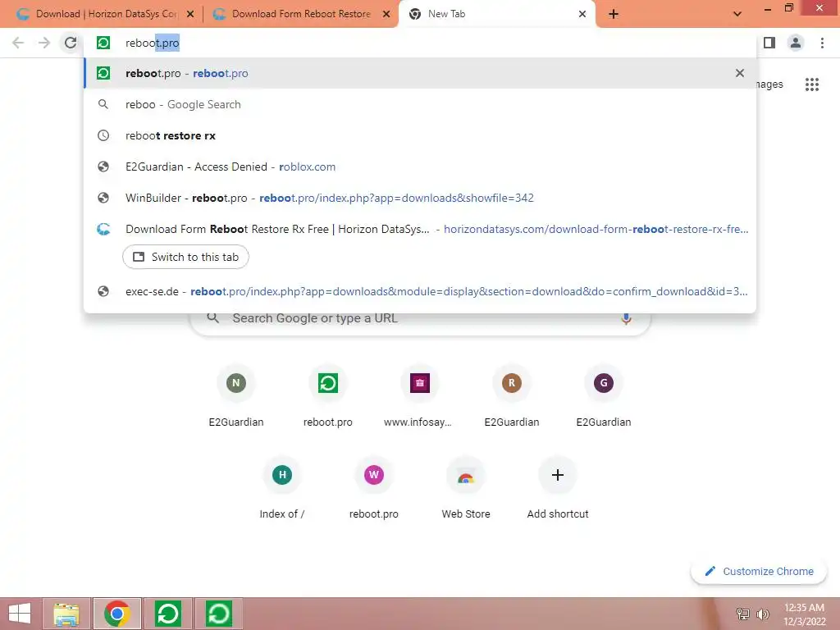Select the E2Guardian - Access Denied suggestion
Viewport: 840px width, 630px height.
pos(420,167)
